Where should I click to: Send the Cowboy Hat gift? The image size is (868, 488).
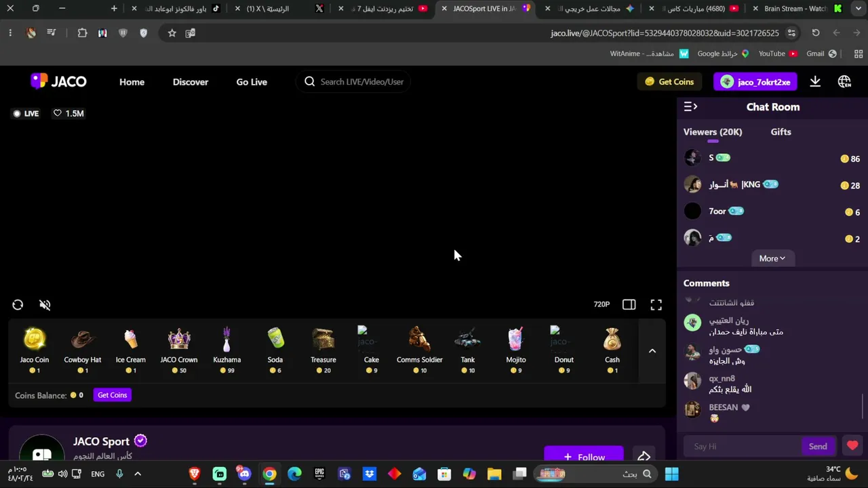tap(83, 350)
